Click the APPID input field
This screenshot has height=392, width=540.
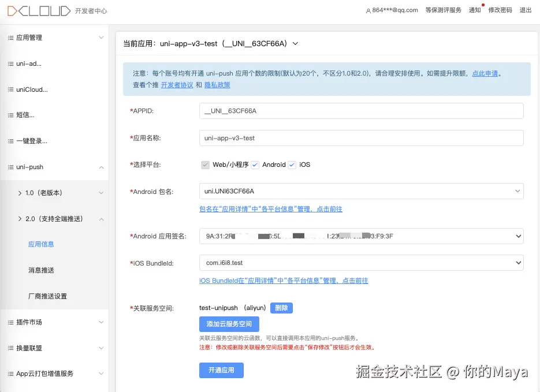362,111
